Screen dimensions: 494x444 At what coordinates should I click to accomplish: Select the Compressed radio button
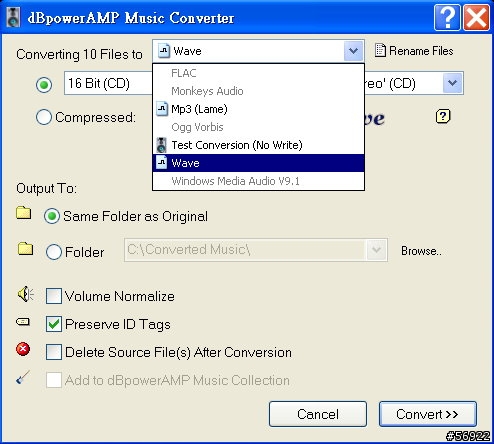(x=44, y=117)
